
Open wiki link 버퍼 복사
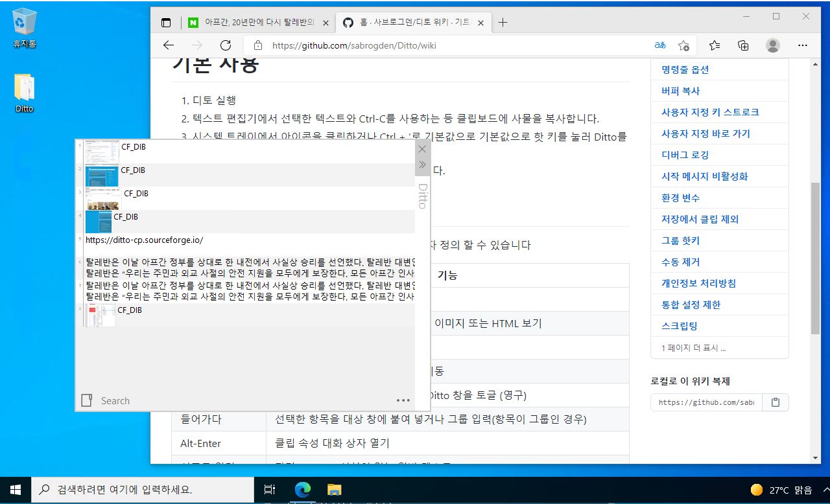pos(680,91)
